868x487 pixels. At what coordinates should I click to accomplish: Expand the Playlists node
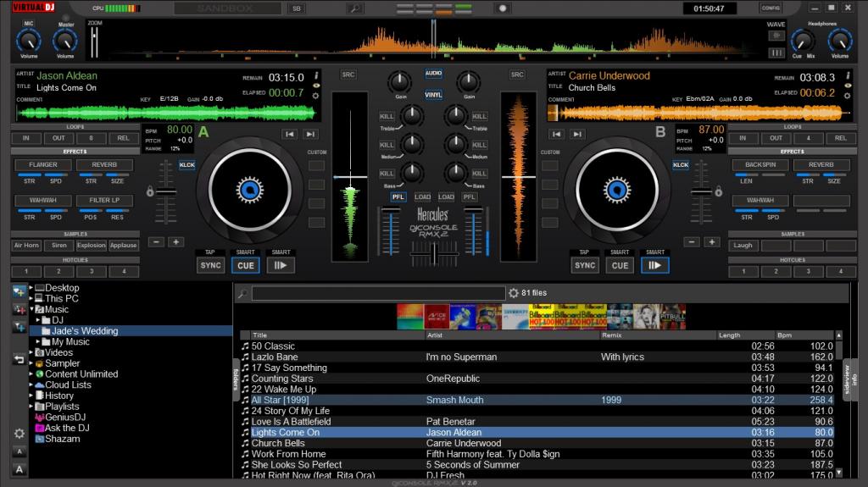coord(31,407)
